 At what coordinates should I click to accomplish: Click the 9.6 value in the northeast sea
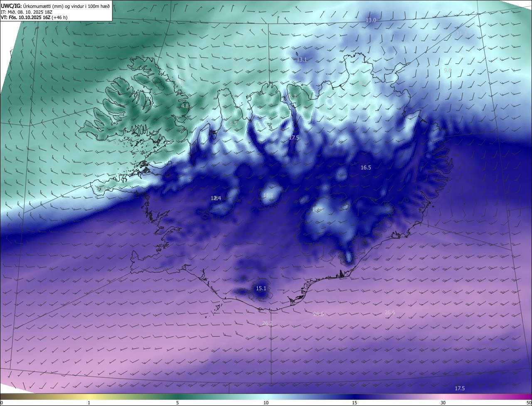(x=448, y=70)
